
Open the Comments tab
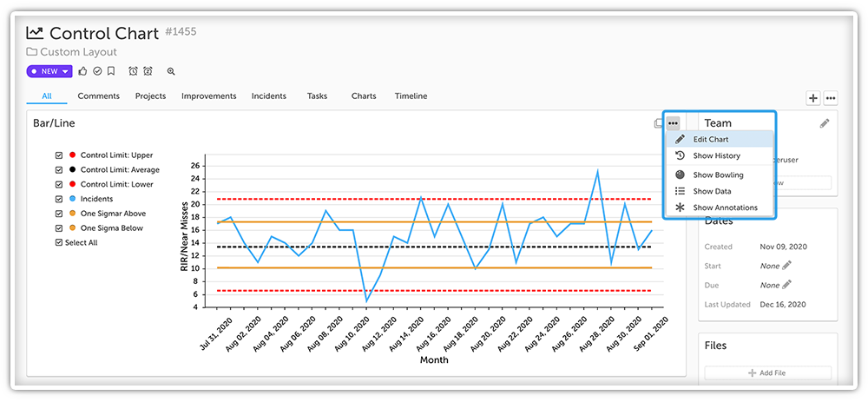tap(99, 96)
